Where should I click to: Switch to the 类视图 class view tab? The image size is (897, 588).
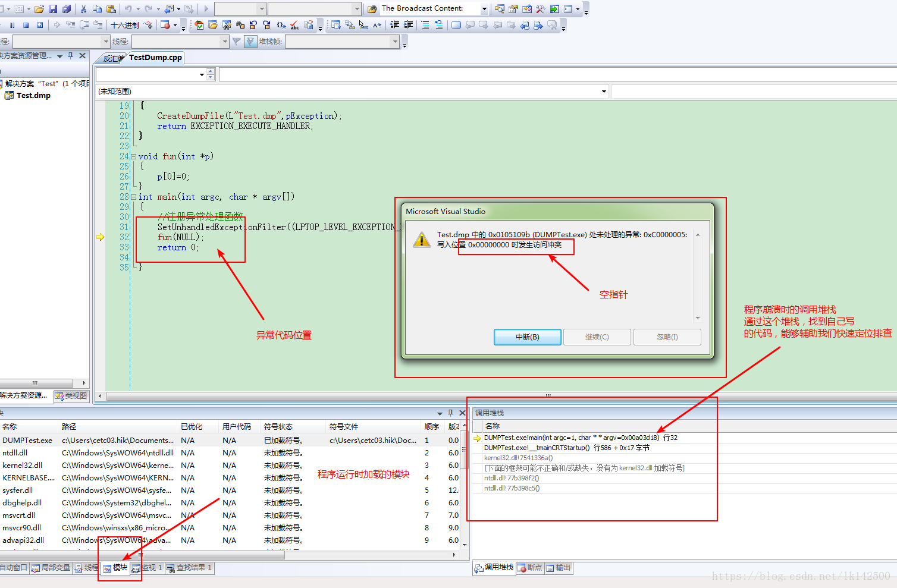[71, 396]
